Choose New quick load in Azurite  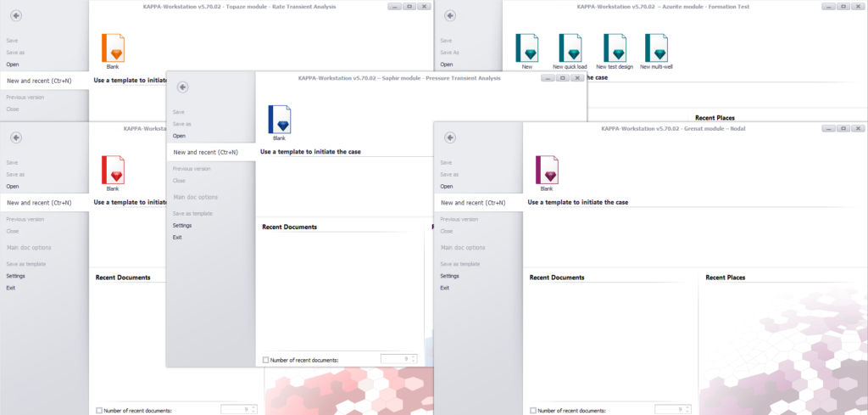[570, 50]
